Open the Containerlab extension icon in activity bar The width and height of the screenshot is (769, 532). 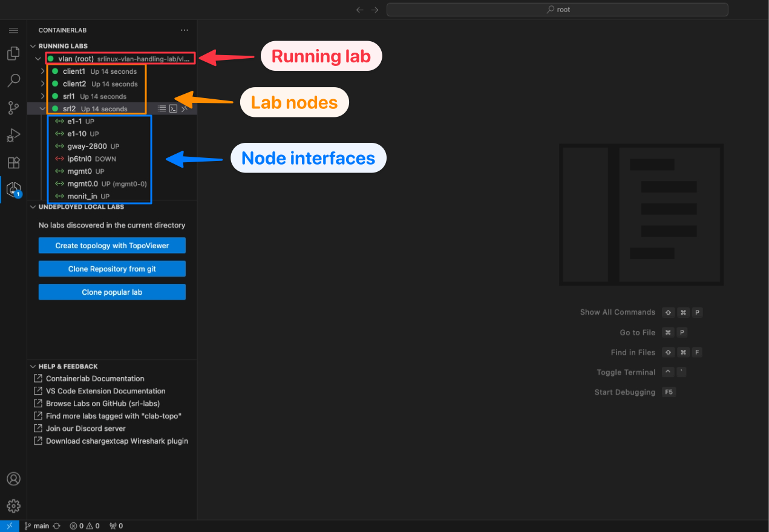coord(13,188)
